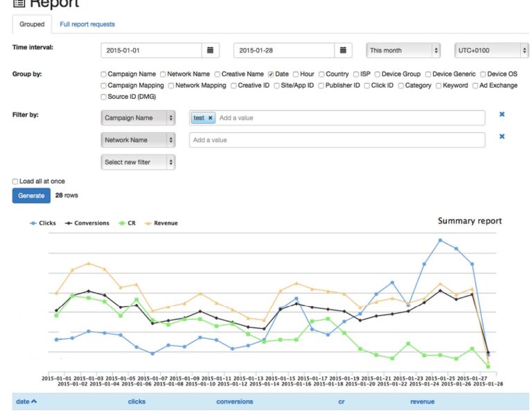Select the Grouped tab
This screenshot has width=532, height=414.
(x=32, y=24)
